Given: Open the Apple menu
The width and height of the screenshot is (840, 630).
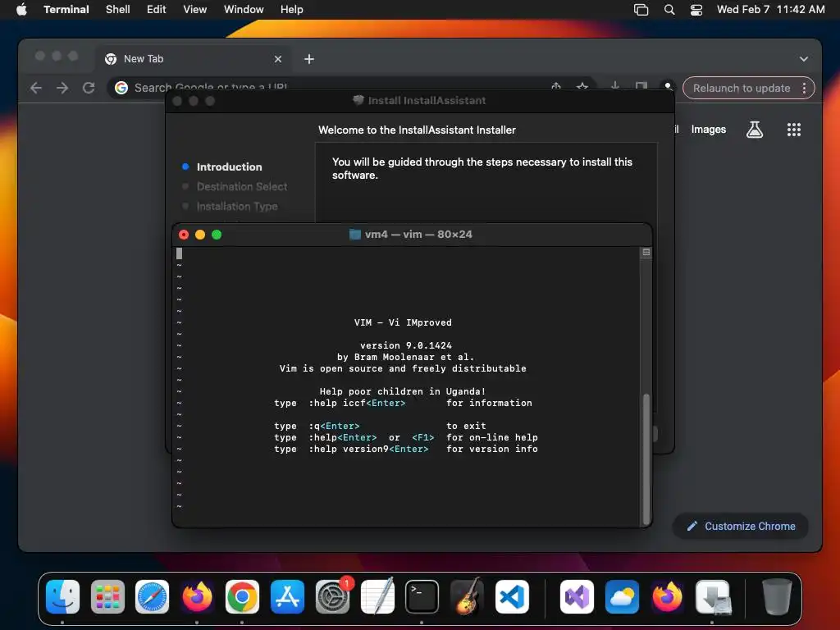Looking at the screenshot, I should coord(21,9).
